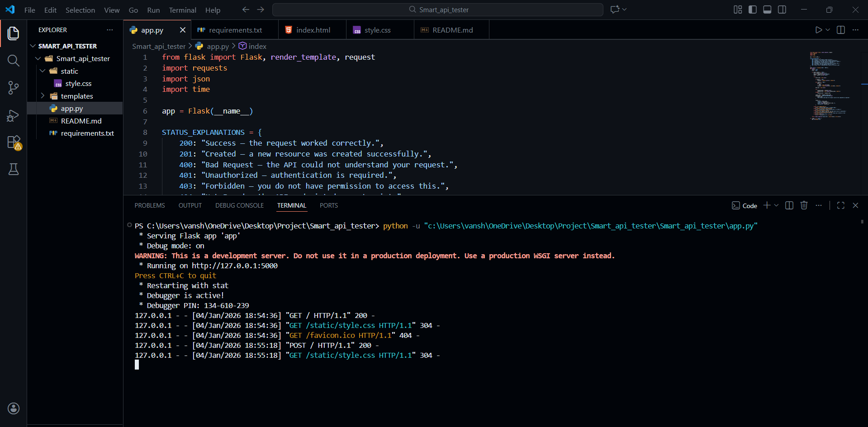868x427 pixels.
Task: Open Source Control view
Action: 14,88
